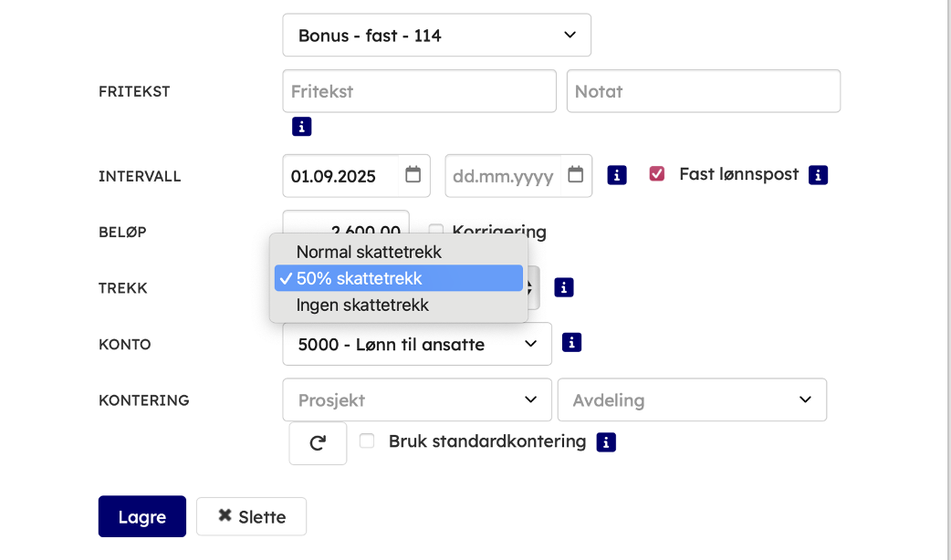Enable the Korrigering checkbox
The image size is (951, 560).
tap(436, 232)
